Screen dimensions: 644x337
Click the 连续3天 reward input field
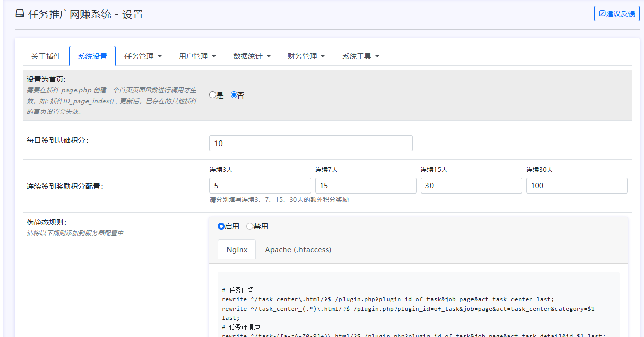tap(260, 186)
